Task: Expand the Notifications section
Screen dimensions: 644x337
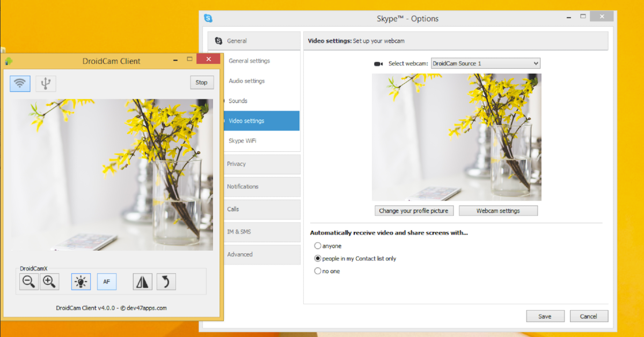Action: [261, 187]
